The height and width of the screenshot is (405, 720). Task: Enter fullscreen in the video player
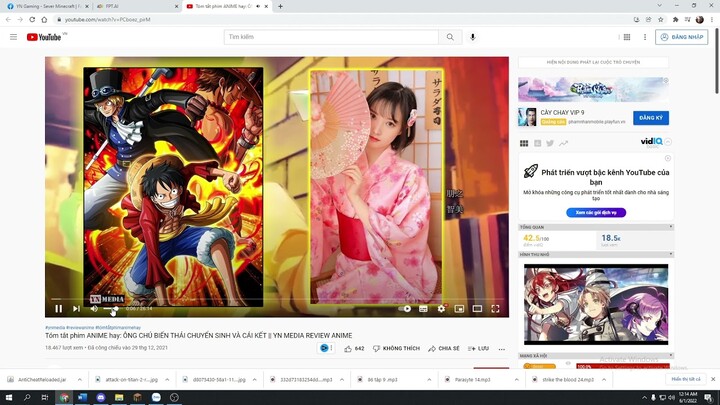coord(495,309)
